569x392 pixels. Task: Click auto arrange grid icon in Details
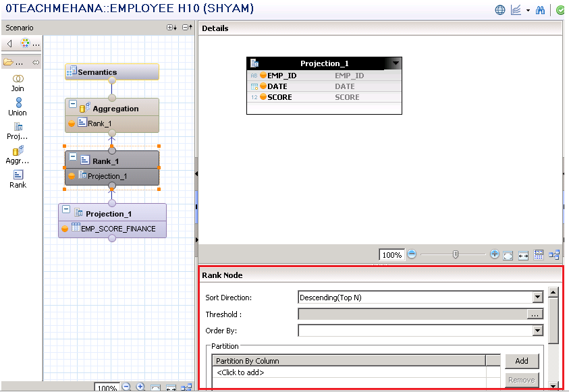click(x=539, y=255)
